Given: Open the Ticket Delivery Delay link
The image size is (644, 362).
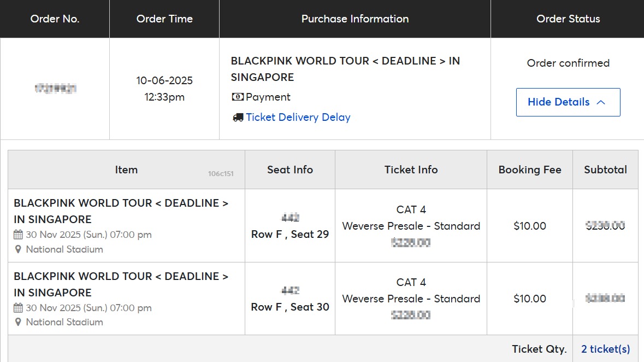Looking at the screenshot, I should (298, 117).
